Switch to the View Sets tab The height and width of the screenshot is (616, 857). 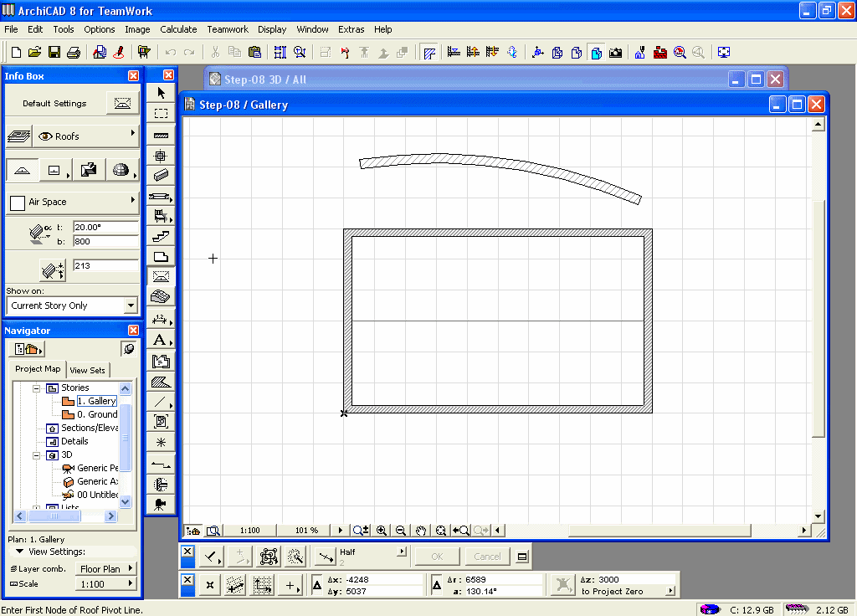click(88, 370)
